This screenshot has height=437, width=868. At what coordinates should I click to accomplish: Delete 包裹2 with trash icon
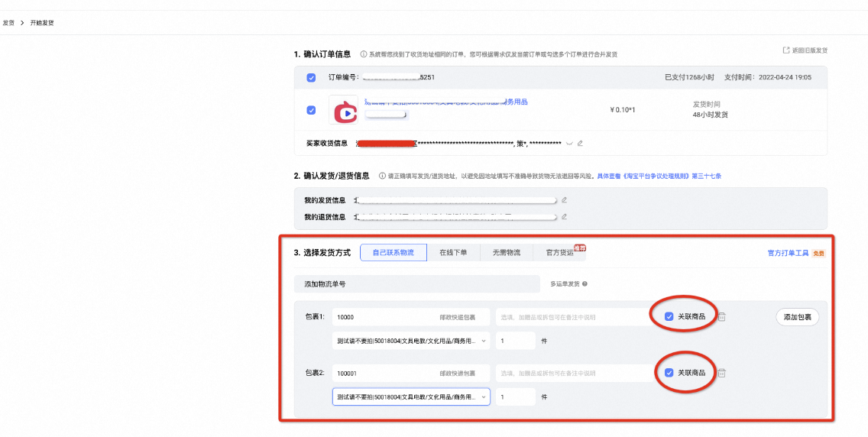[722, 373]
